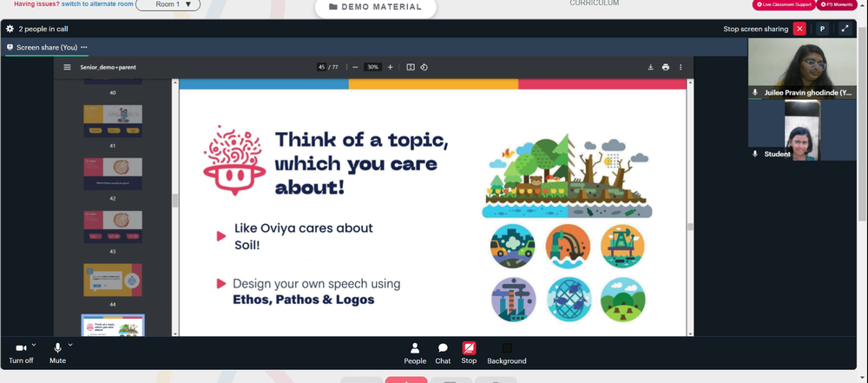Select slide thumbnail 41
Viewport: 868px width, 383px height.
pyautogui.click(x=113, y=121)
